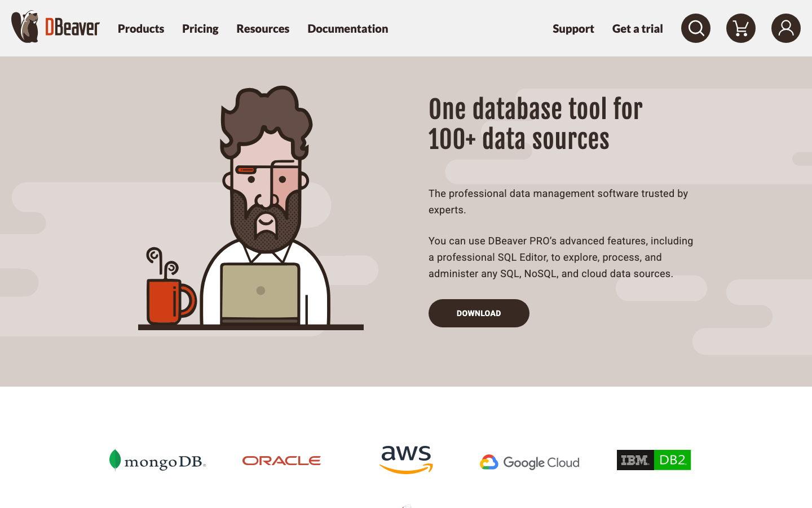Open the Support page
Image resolution: width=812 pixels, height=508 pixels.
[573, 29]
